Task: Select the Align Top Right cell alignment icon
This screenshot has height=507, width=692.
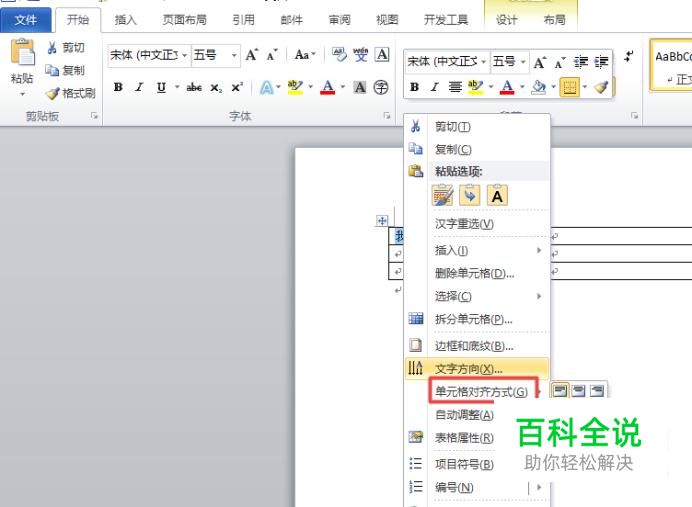Action: pyautogui.click(x=597, y=391)
